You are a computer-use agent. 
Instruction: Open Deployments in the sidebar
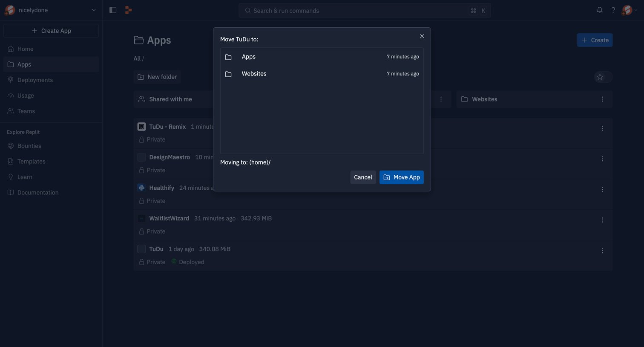click(x=51, y=80)
